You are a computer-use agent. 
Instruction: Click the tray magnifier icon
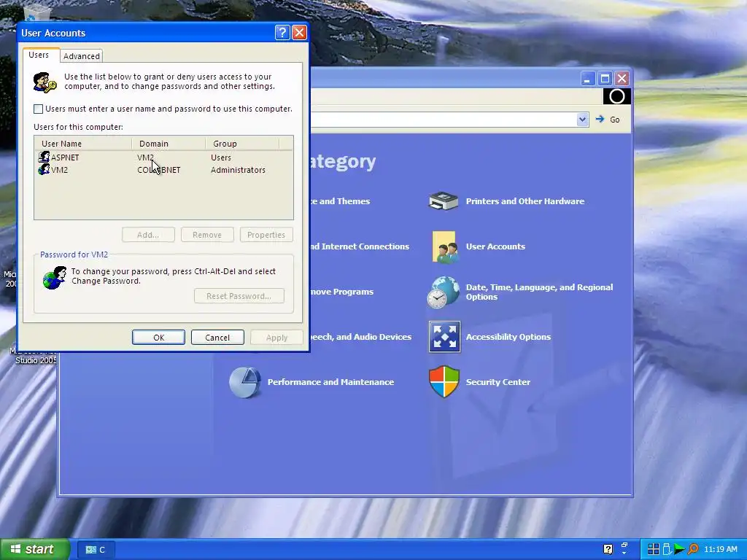click(693, 549)
